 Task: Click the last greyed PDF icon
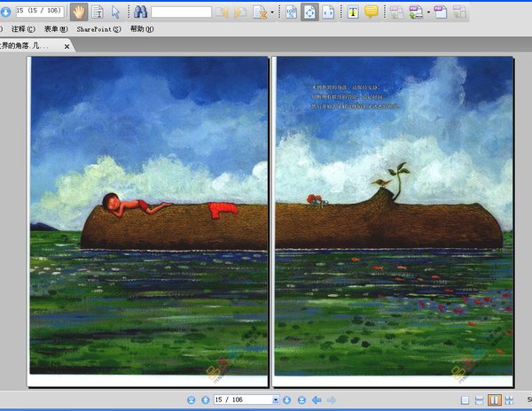pos(459,12)
